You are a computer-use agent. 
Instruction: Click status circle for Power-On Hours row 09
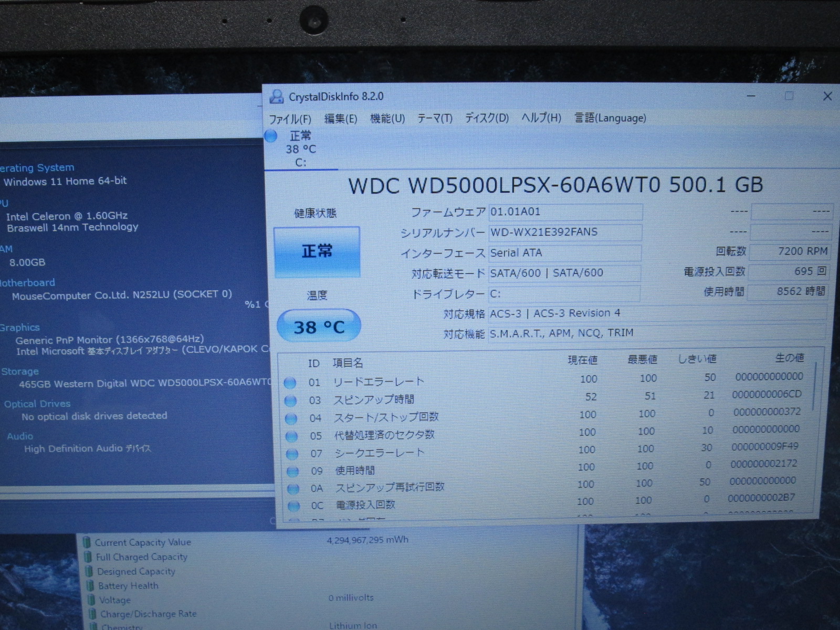(292, 471)
